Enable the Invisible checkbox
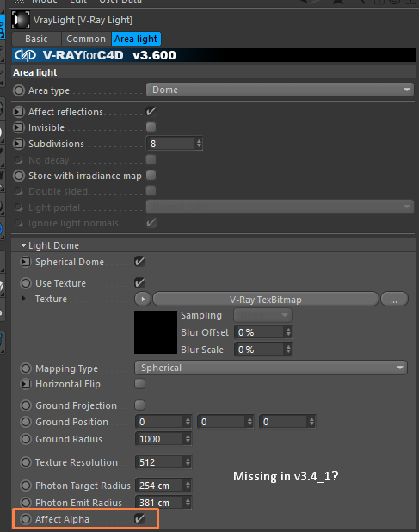The width and height of the screenshot is (419, 532). tap(151, 127)
